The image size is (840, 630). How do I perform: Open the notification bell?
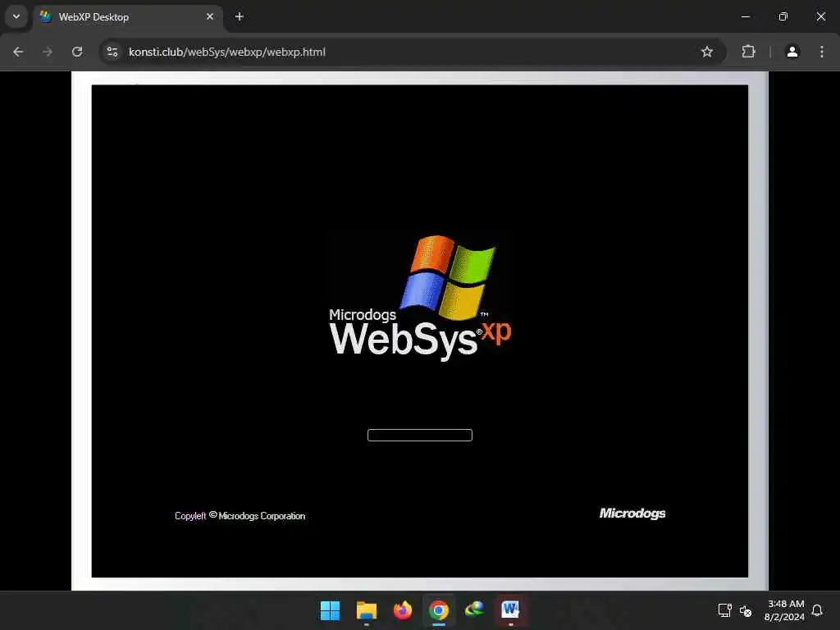point(817,610)
